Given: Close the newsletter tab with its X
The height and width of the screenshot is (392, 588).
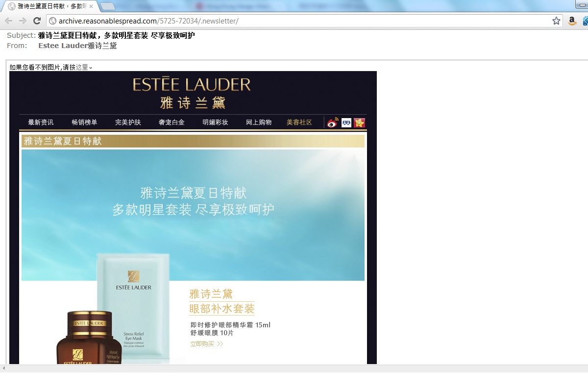Looking at the screenshot, I should tap(91, 6).
